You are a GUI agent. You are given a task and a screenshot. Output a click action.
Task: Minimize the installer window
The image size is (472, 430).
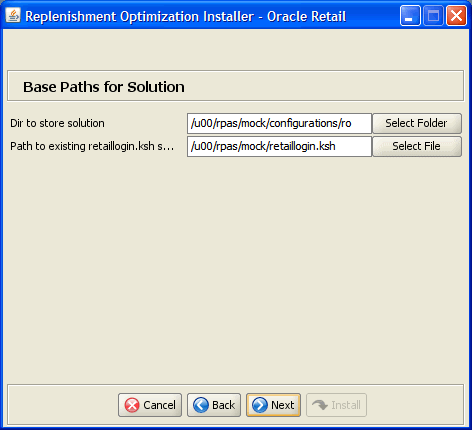[x=410, y=16]
